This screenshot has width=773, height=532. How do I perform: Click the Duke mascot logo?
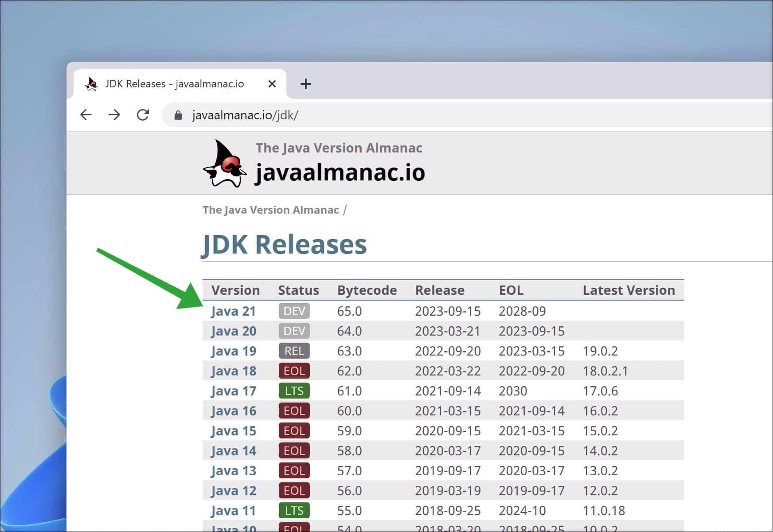(225, 164)
